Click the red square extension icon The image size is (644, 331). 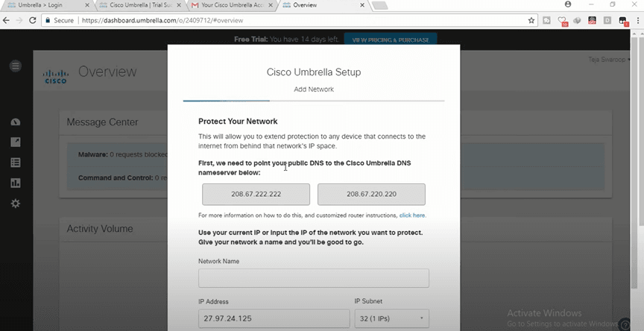point(592,20)
